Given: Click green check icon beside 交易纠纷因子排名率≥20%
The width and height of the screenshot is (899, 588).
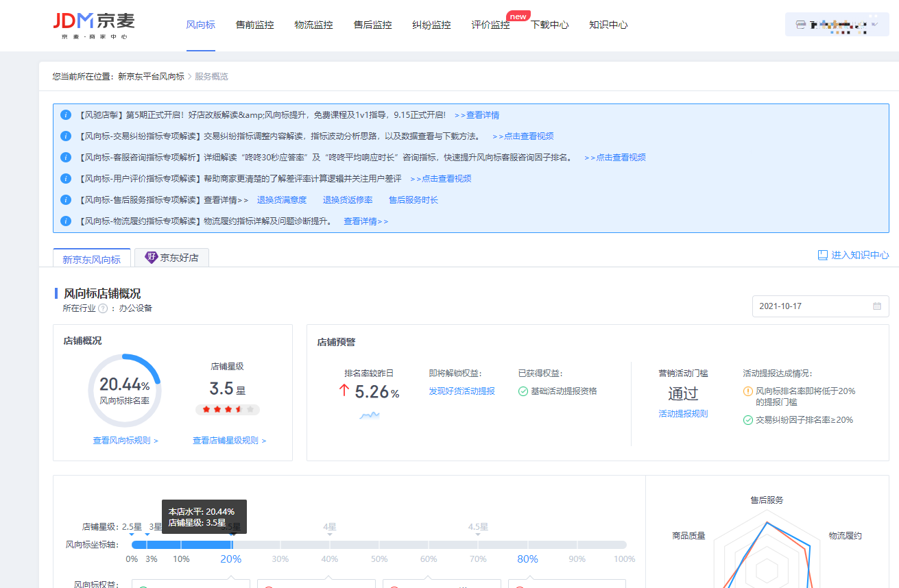Looking at the screenshot, I should coord(748,420).
